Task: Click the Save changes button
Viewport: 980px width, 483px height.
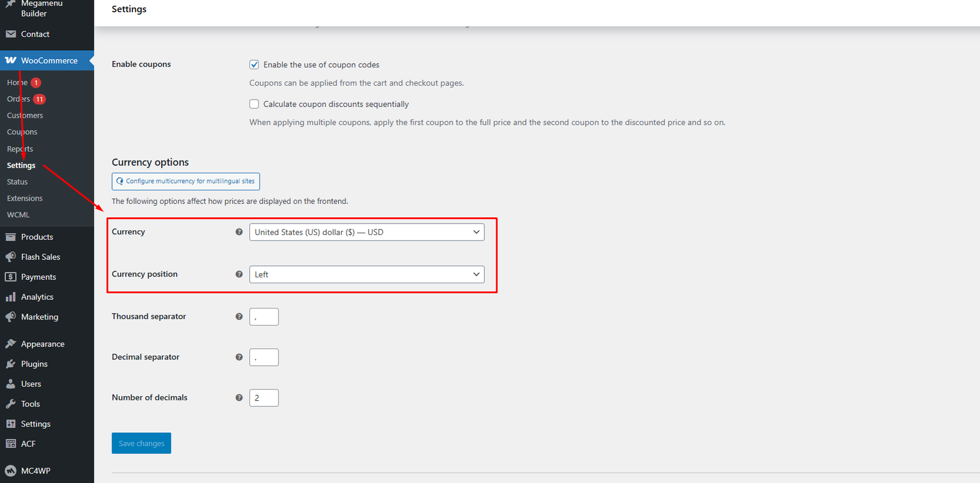Action: (141, 443)
